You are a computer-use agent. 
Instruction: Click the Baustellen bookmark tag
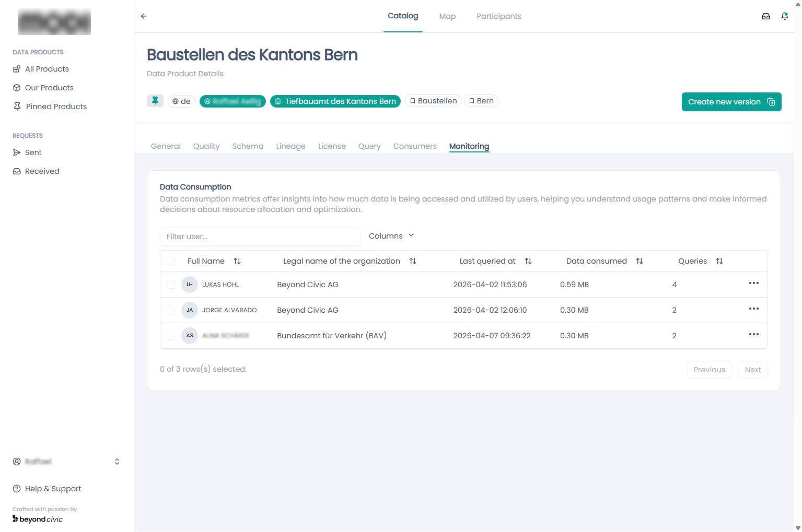[x=433, y=101]
